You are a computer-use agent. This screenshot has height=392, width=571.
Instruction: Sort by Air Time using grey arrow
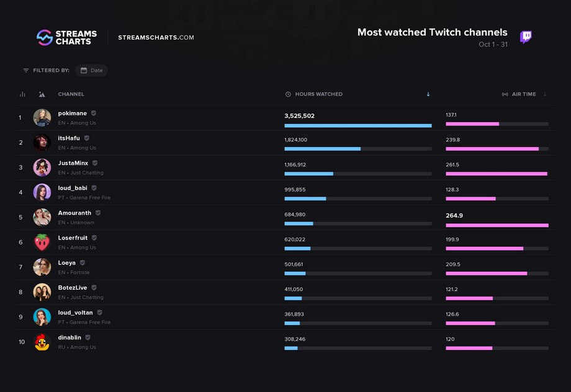(x=545, y=94)
